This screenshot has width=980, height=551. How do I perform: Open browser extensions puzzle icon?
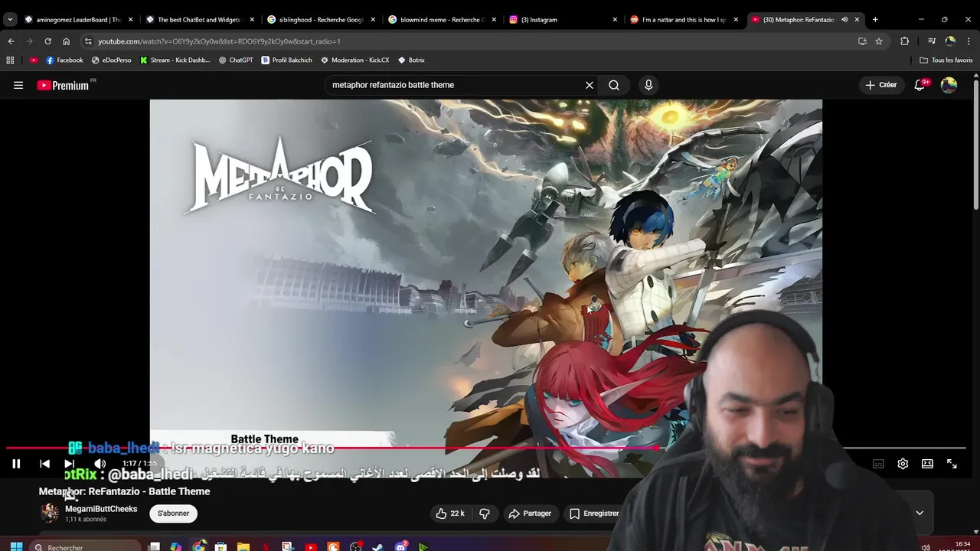[905, 41]
